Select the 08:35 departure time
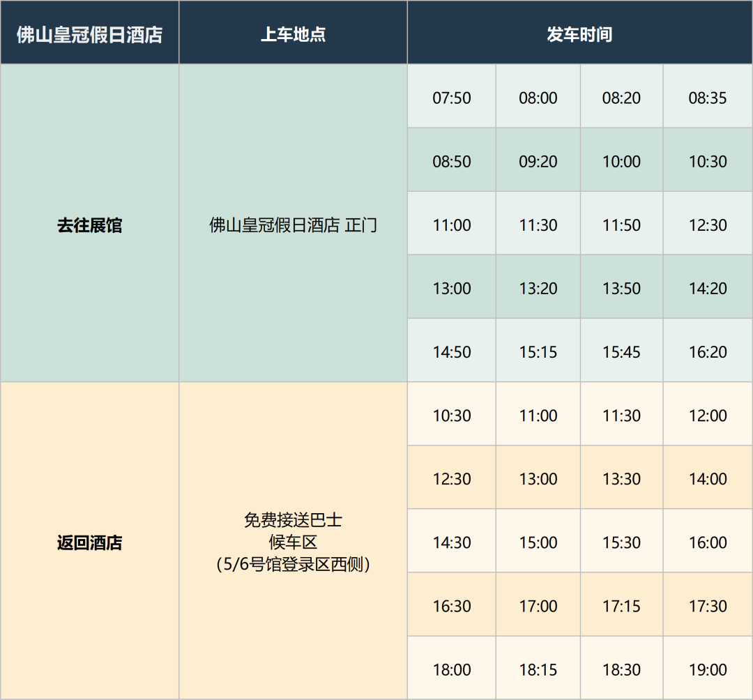753x700 pixels. pyautogui.click(x=708, y=96)
